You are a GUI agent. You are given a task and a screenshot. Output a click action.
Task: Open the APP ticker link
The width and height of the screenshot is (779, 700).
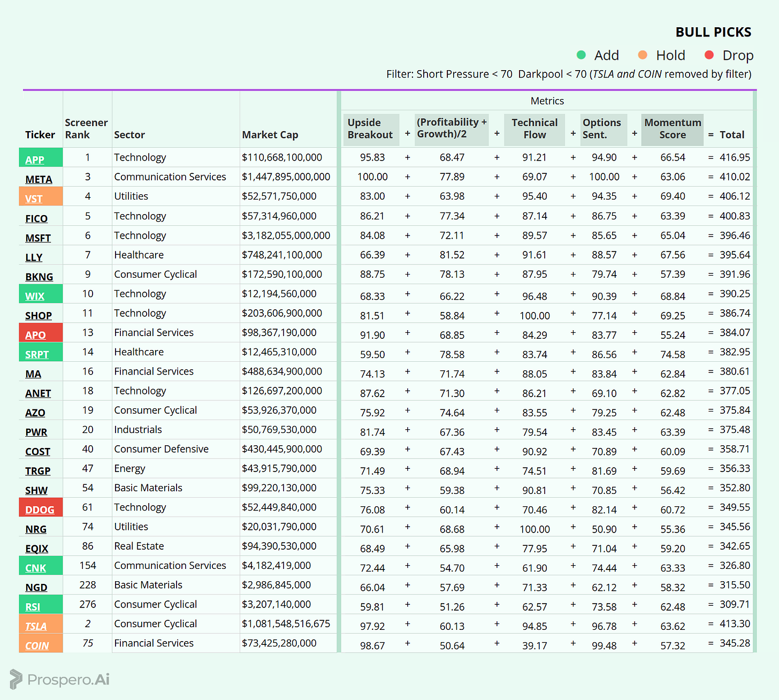35,159
